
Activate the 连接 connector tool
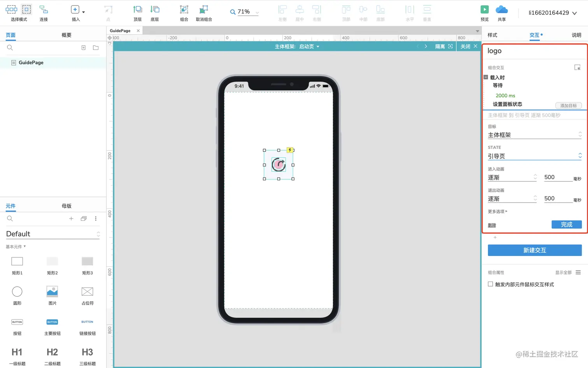[44, 12]
